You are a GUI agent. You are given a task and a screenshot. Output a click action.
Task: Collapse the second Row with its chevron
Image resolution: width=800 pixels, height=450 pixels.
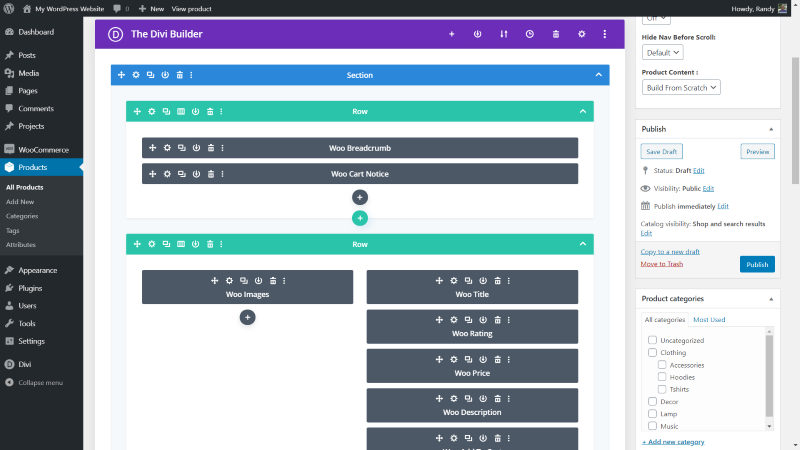pyautogui.click(x=583, y=244)
